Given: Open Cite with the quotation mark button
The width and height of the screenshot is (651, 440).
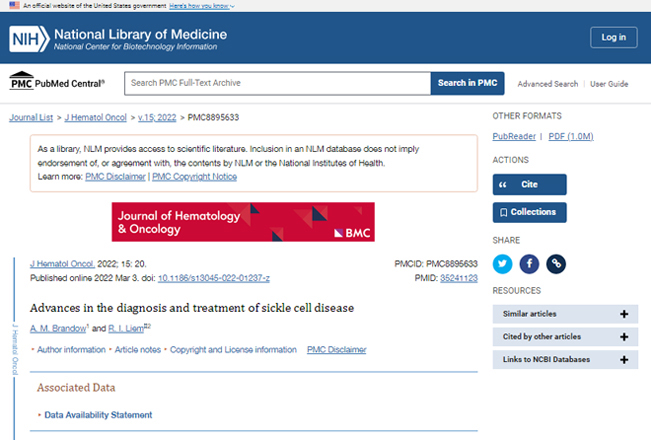Looking at the screenshot, I should pos(529,184).
